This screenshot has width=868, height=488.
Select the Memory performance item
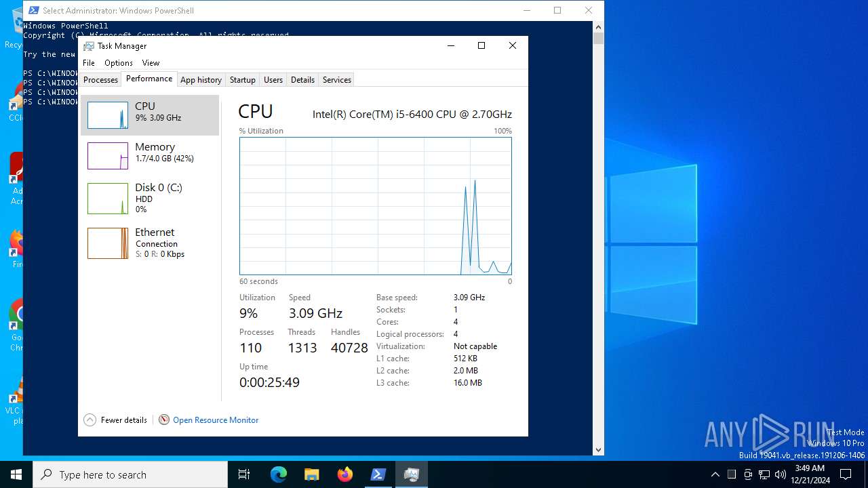point(150,156)
